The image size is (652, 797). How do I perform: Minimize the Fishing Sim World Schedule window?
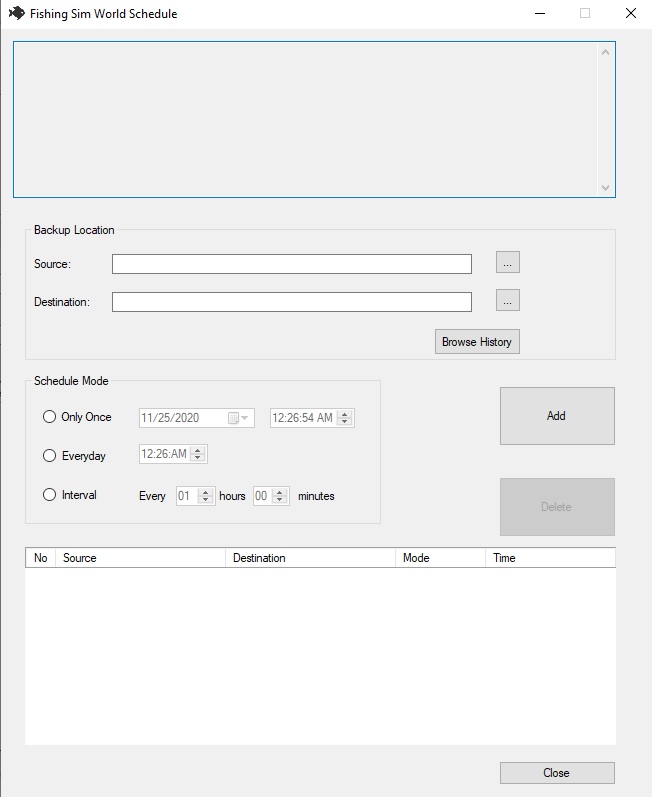coord(540,13)
